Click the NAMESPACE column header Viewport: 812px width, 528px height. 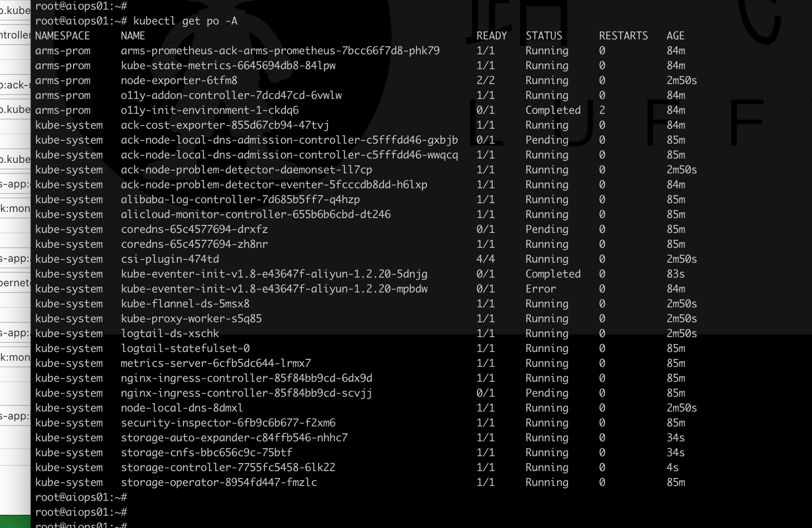tap(62, 36)
